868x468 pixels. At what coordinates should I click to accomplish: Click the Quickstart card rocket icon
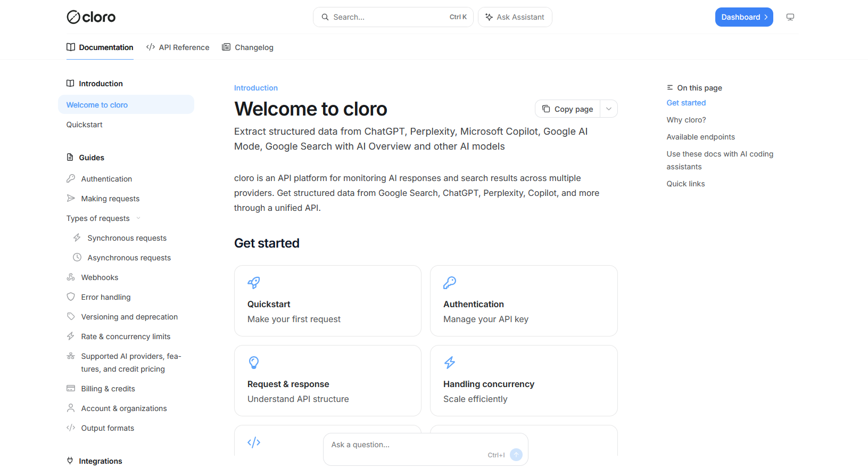pos(254,283)
